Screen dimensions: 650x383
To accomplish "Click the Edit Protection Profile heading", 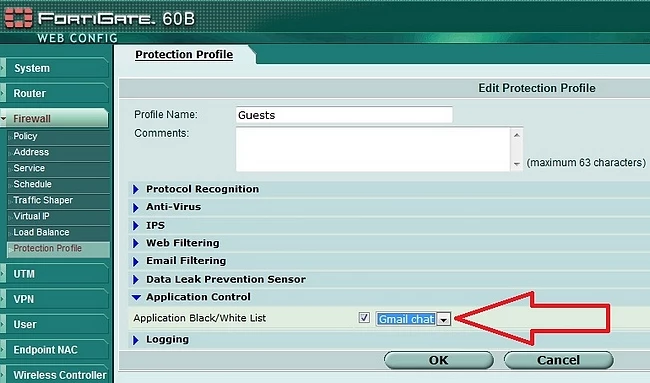I will 537,88.
